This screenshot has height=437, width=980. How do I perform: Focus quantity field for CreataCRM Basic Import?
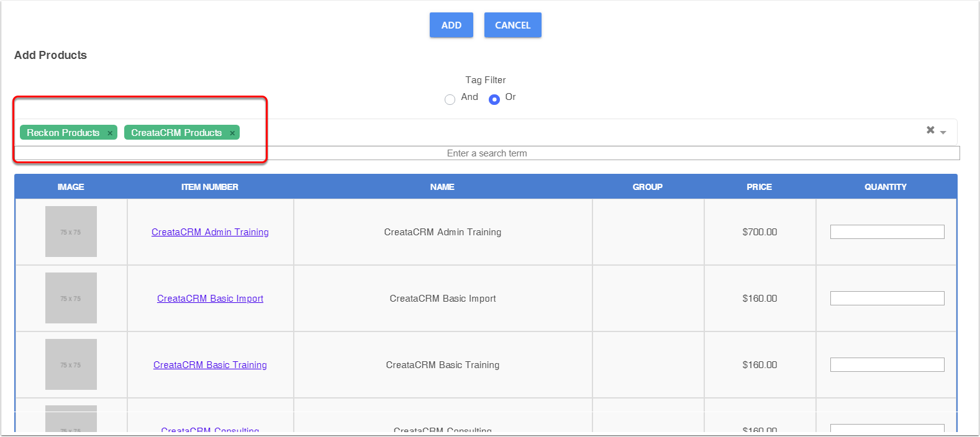tap(887, 299)
